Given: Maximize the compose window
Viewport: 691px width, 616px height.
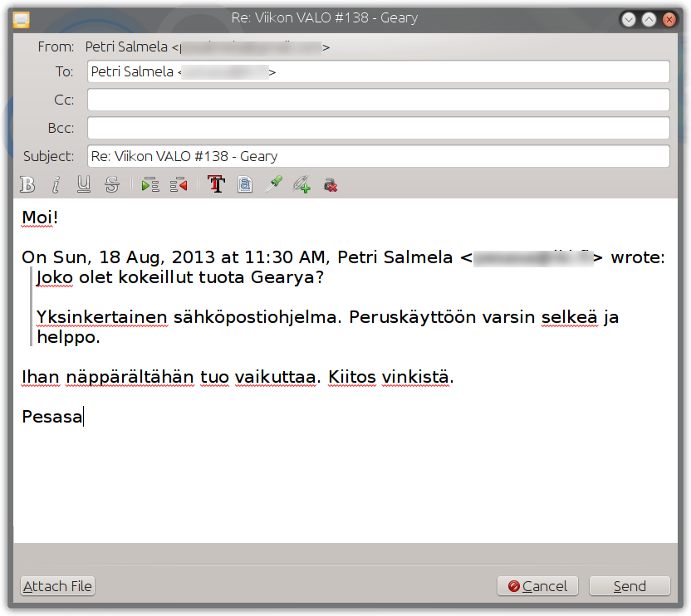Looking at the screenshot, I should pyautogui.click(x=649, y=19).
